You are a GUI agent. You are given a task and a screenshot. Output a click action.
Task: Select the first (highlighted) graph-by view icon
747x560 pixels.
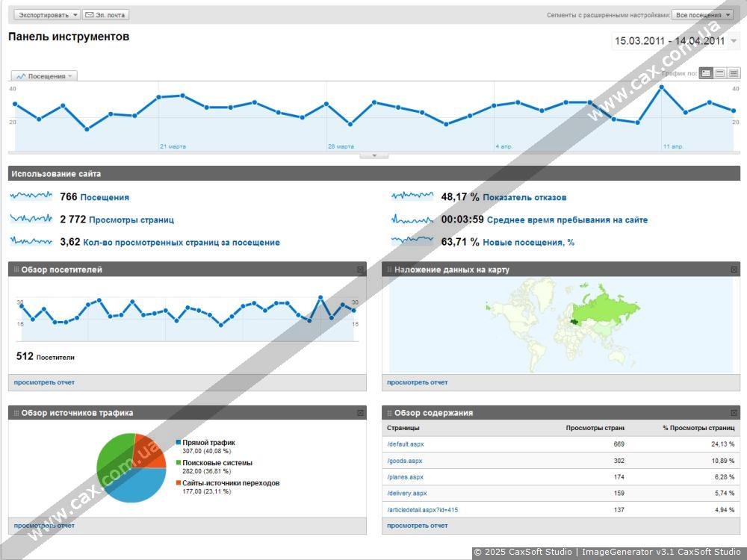tap(706, 73)
